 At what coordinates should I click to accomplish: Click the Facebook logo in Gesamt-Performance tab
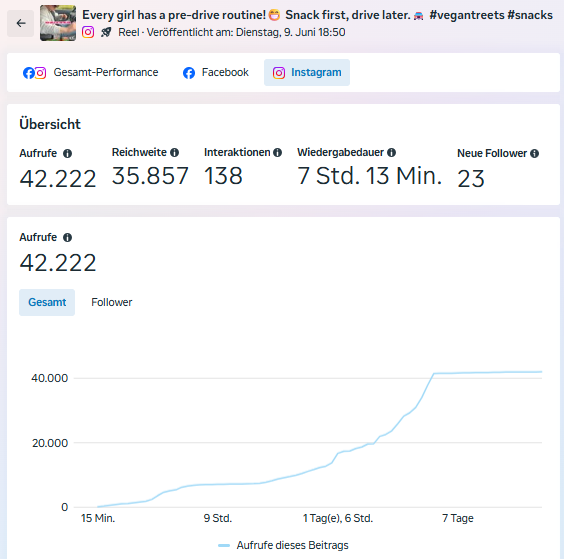pyautogui.click(x=28, y=73)
